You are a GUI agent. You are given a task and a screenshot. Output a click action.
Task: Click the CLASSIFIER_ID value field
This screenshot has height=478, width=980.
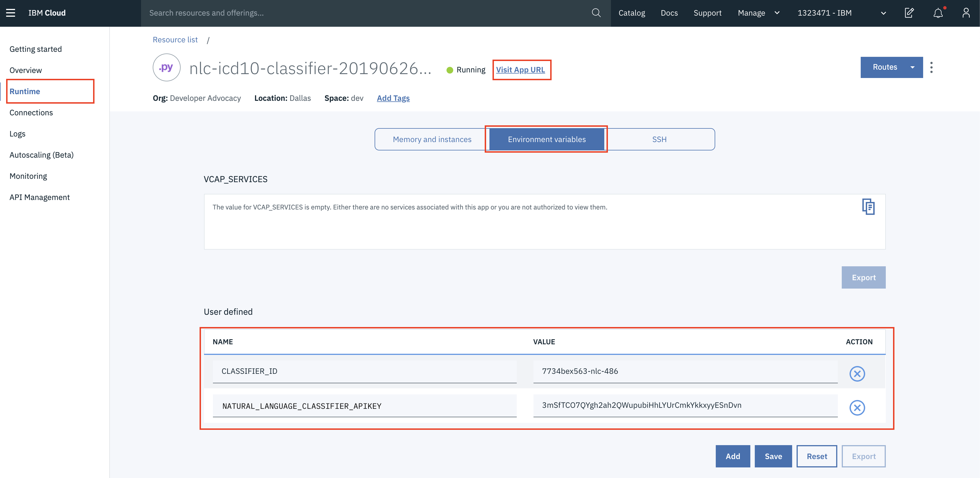pos(685,371)
